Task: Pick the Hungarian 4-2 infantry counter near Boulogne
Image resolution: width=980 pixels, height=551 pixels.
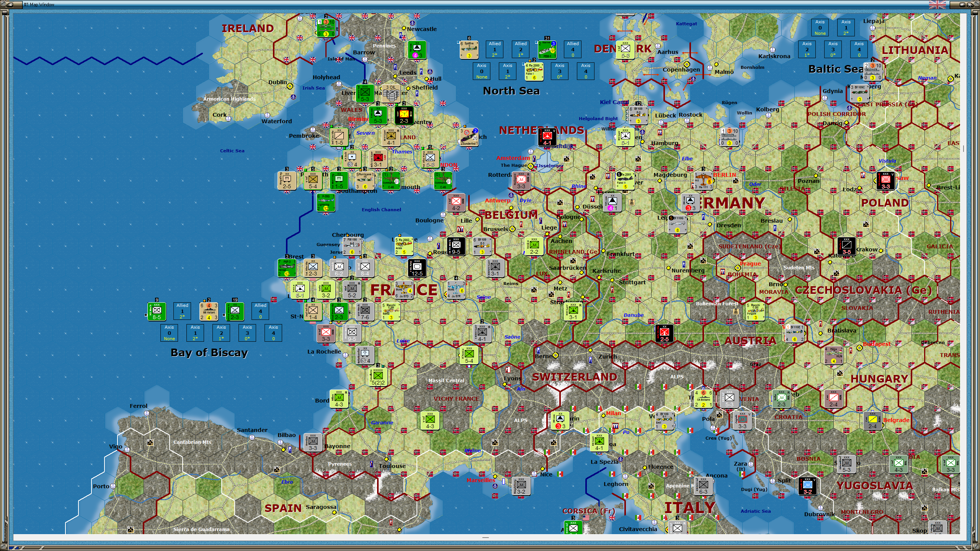Action: [456, 202]
